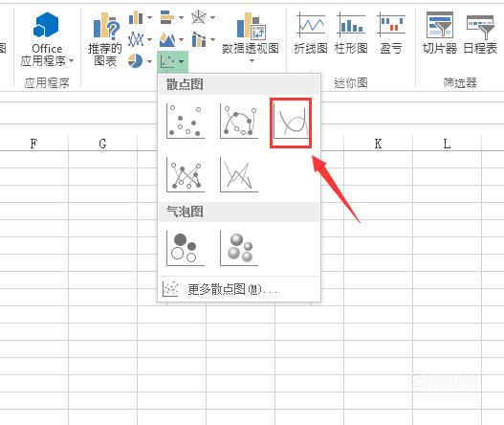Open More Scatter Charts (更多散点图) option

click(239, 289)
